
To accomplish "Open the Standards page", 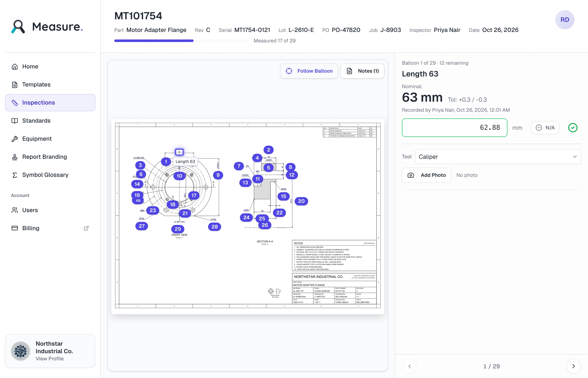I will coord(50,121).
